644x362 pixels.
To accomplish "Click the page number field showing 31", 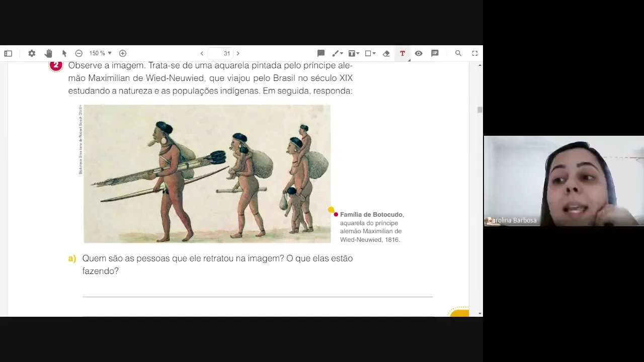I will tap(220, 53).
